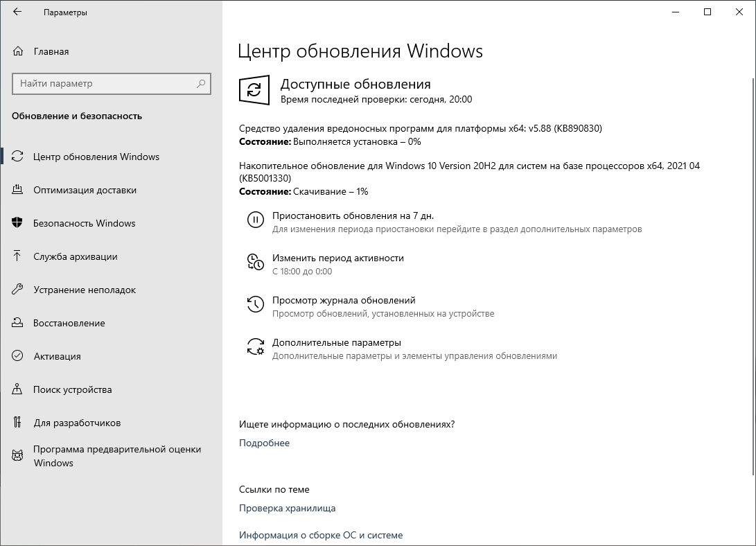Open Troubleshoot wrench icon in sidebar
The image size is (756, 546).
[17, 290]
